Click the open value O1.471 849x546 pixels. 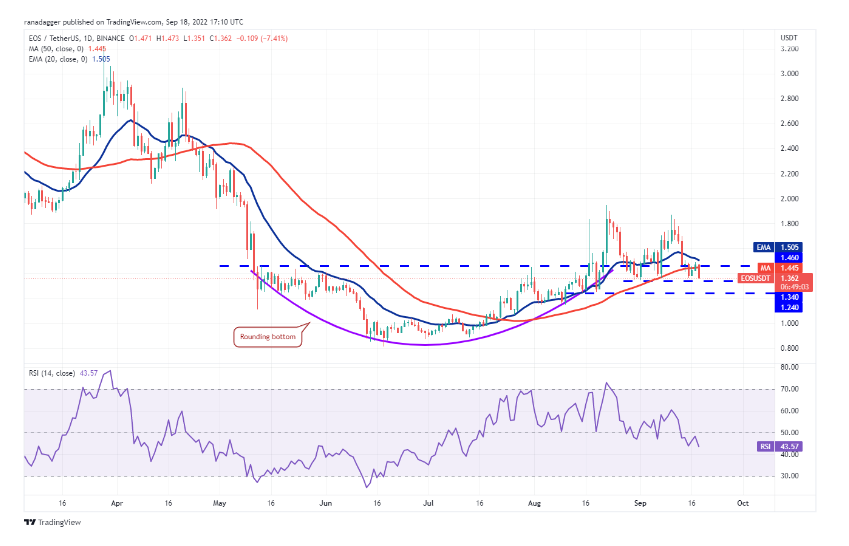point(140,38)
